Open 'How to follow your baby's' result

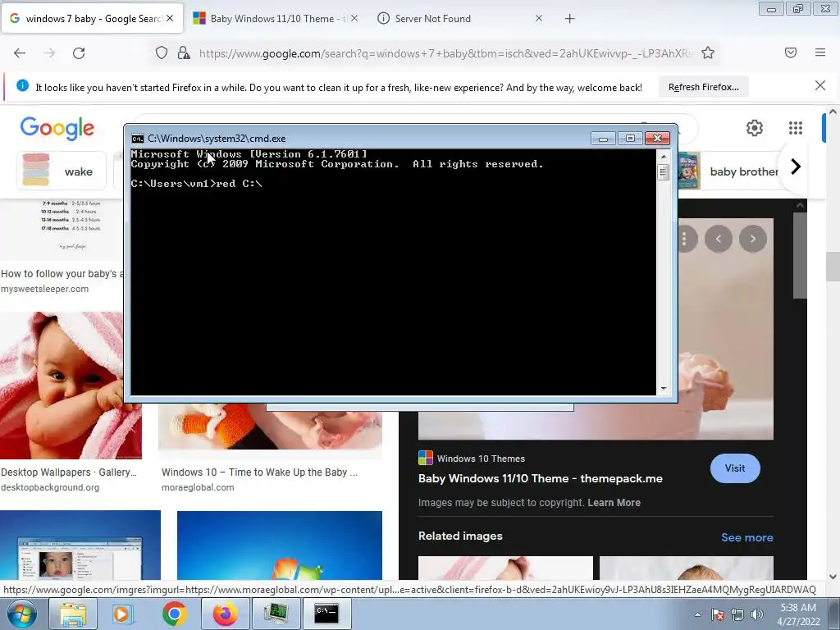click(x=62, y=274)
